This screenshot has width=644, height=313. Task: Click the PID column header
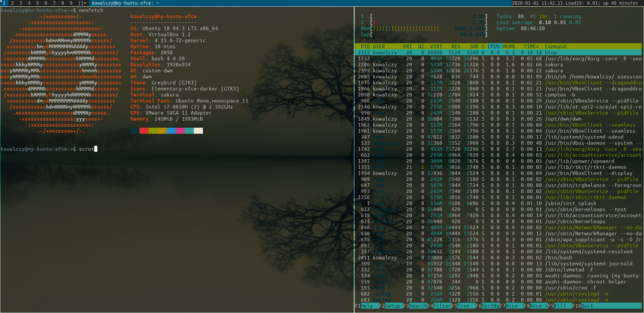tap(365, 47)
